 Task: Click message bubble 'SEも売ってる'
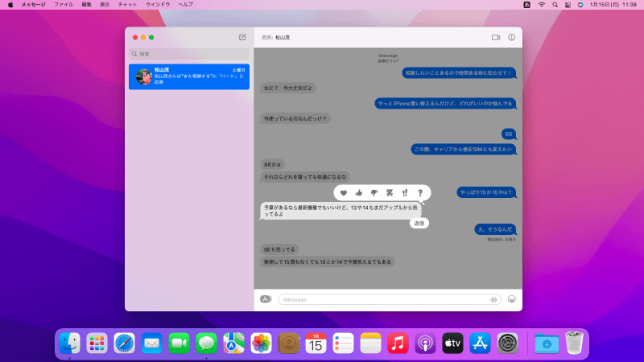(279, 249)
